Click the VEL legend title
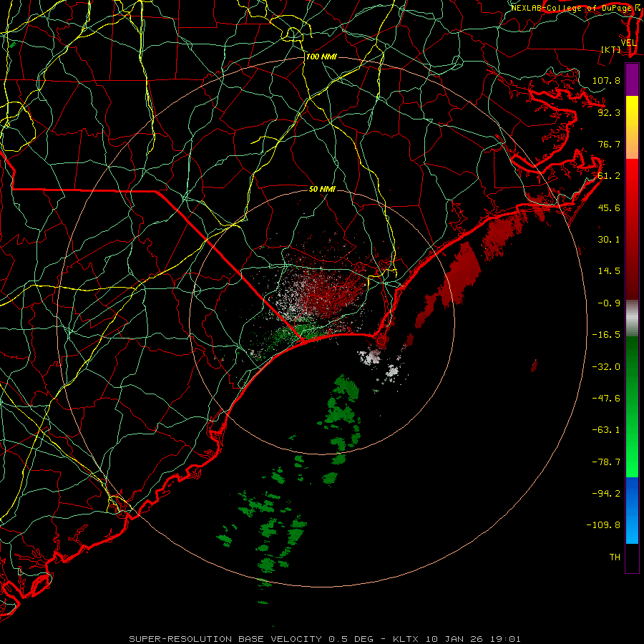This screenshot has width=644, height=644. click(x=628, y=43)
